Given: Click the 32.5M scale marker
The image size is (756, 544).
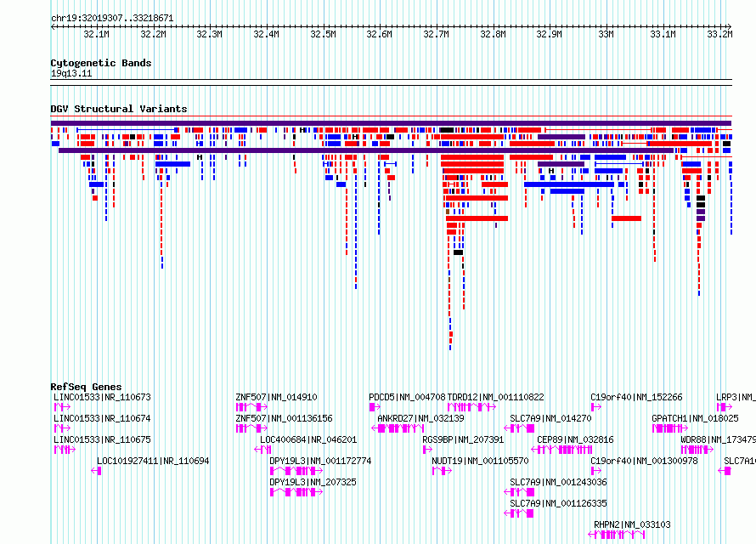Looking at the screenshot, I should click(323, 34).
